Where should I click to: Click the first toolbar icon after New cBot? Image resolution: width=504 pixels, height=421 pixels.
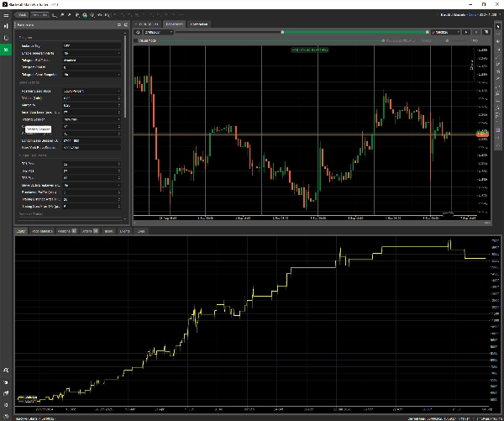(x=55, y=15)
